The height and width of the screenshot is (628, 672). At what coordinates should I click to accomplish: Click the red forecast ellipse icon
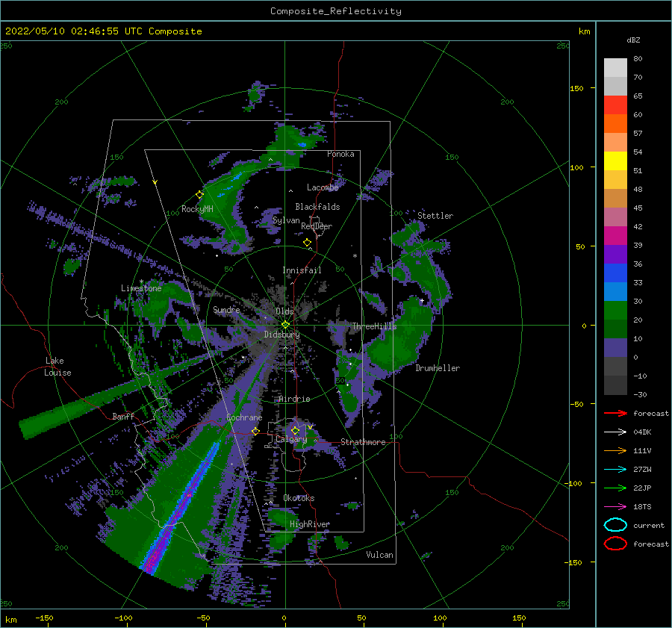click(x=615, y=544)
